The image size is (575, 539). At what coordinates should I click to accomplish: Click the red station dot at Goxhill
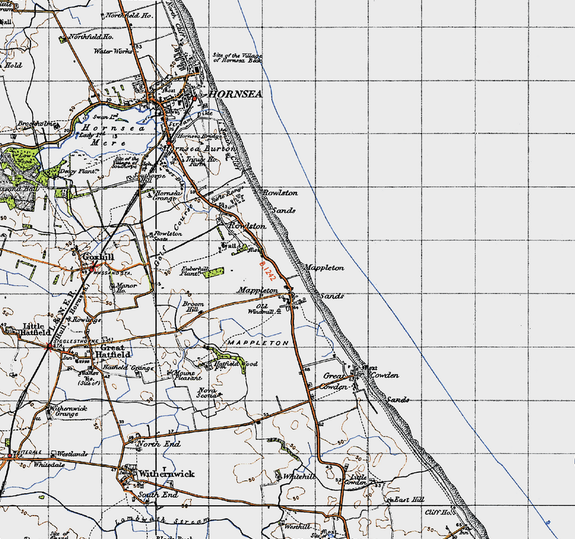click(x=92, y=270)
